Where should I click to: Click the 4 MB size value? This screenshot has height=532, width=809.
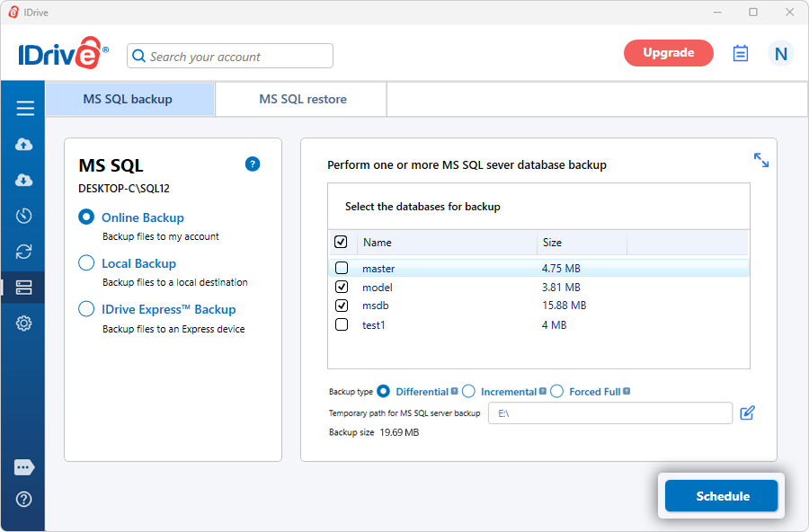pos(554,325)
